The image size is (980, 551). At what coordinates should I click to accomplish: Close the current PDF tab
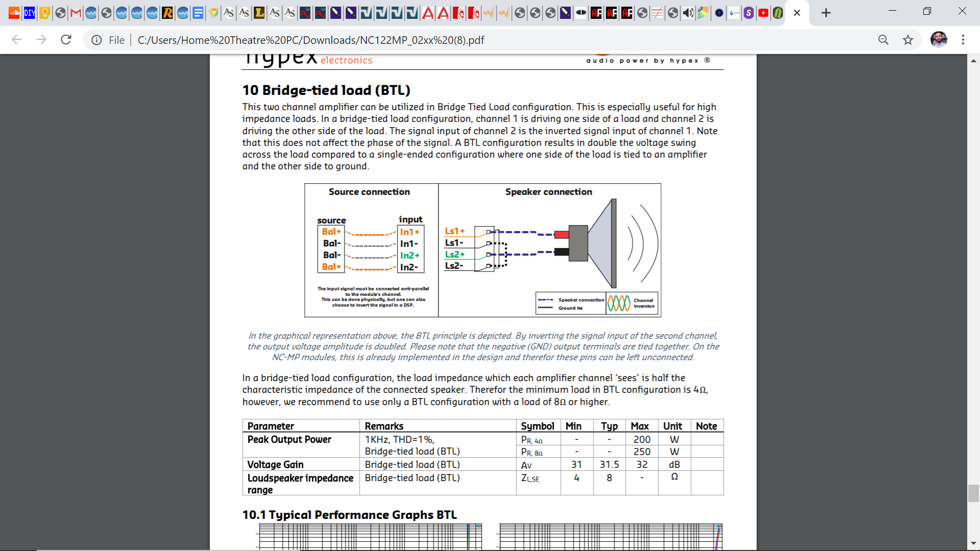[x=797, y=13]
